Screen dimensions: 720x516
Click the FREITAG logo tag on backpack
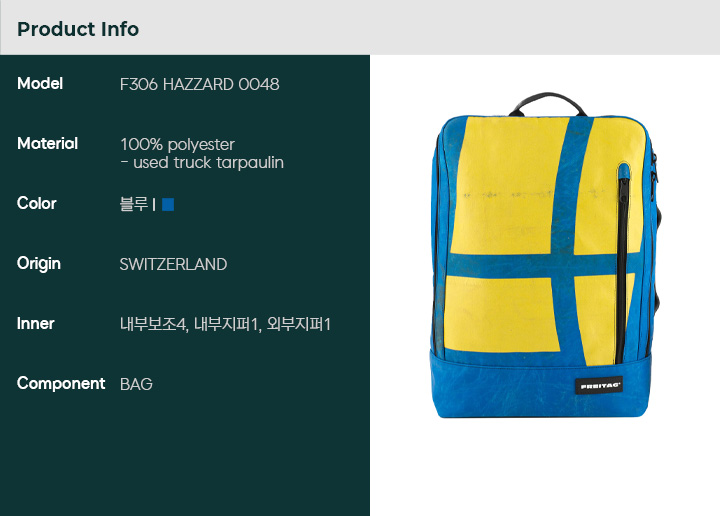coord(599,386)
